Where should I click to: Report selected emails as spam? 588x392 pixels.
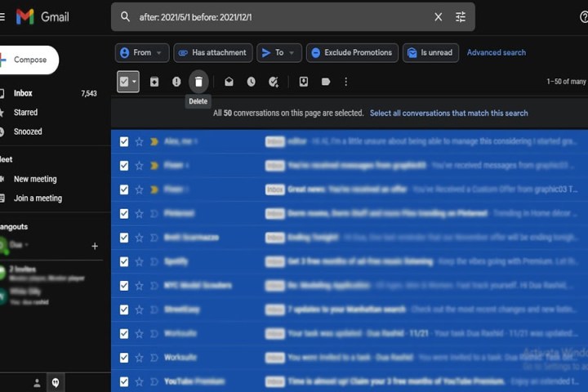click(176, 82)
